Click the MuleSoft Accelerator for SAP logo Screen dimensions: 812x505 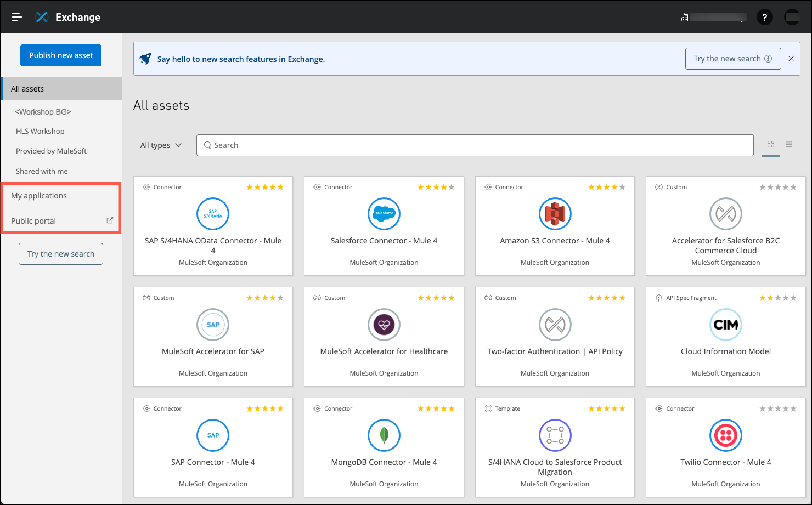213,325
